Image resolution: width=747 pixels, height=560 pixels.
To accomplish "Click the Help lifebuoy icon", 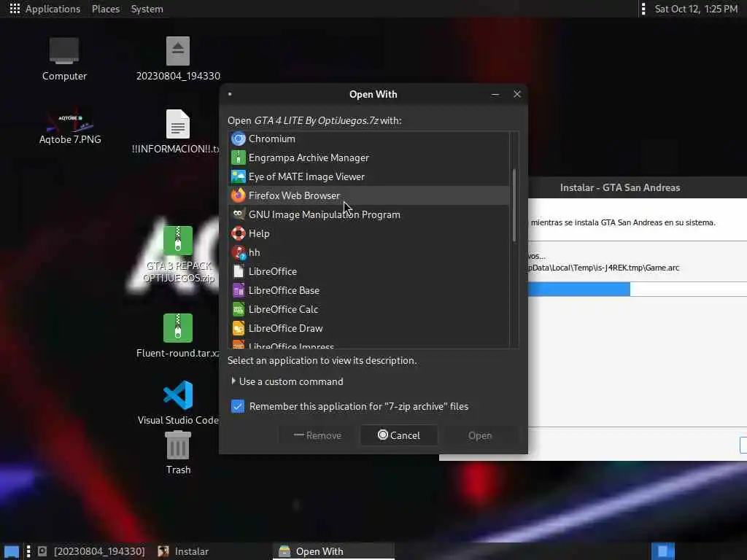I will (239, 233).
